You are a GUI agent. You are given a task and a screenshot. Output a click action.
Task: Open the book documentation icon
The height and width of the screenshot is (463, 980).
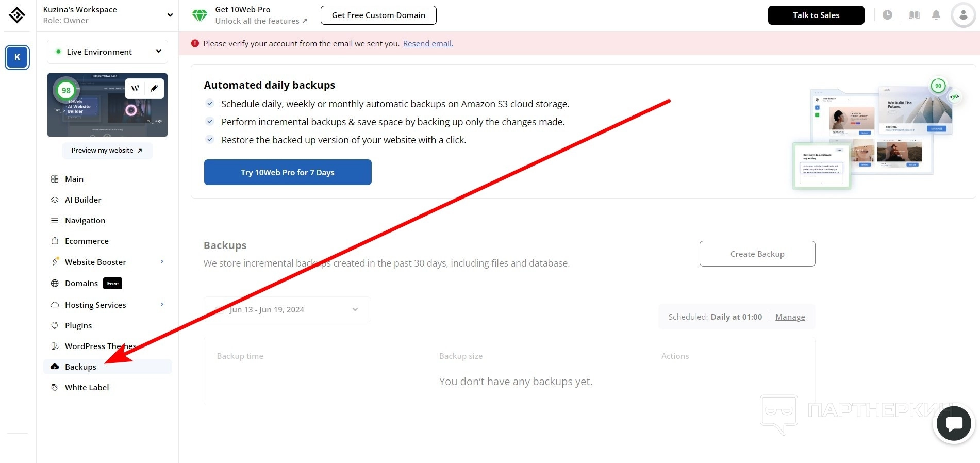pos(914,15)
